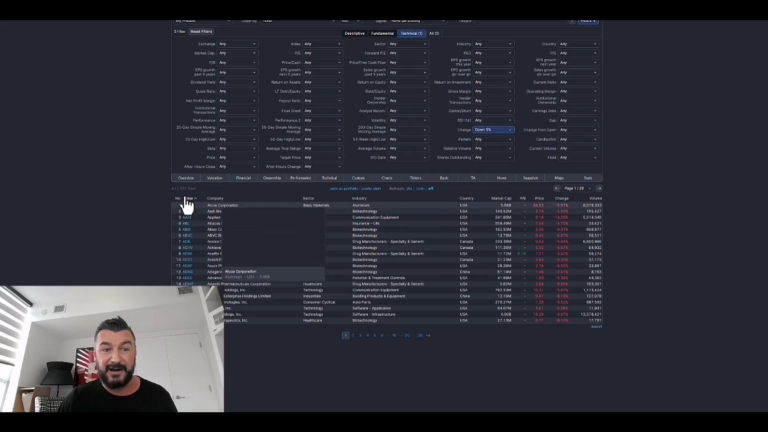Switch to the Fundamental filters tab
Image resolution: width=768 pixels, height=432 pixels.
tap(383, 33)
